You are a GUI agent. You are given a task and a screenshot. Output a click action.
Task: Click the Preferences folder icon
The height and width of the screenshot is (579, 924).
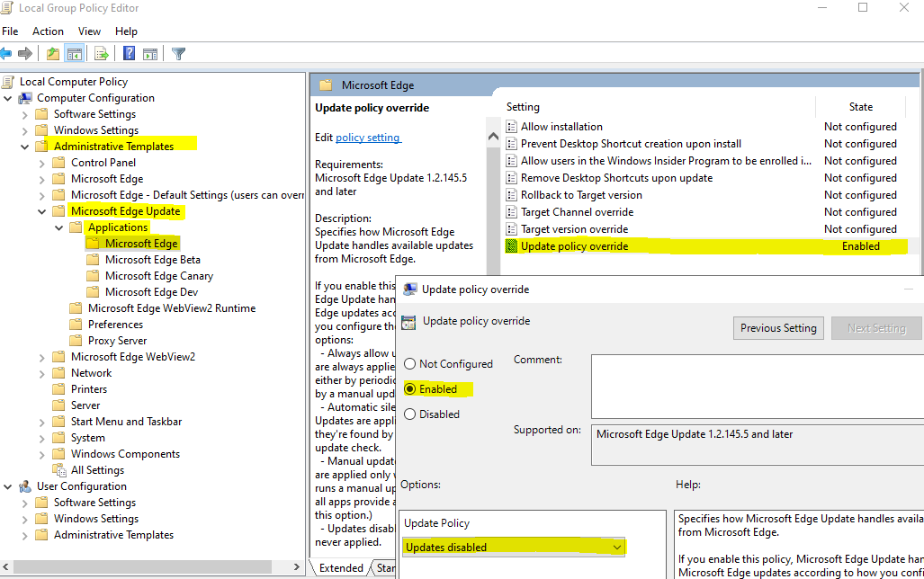pos(76,325)
